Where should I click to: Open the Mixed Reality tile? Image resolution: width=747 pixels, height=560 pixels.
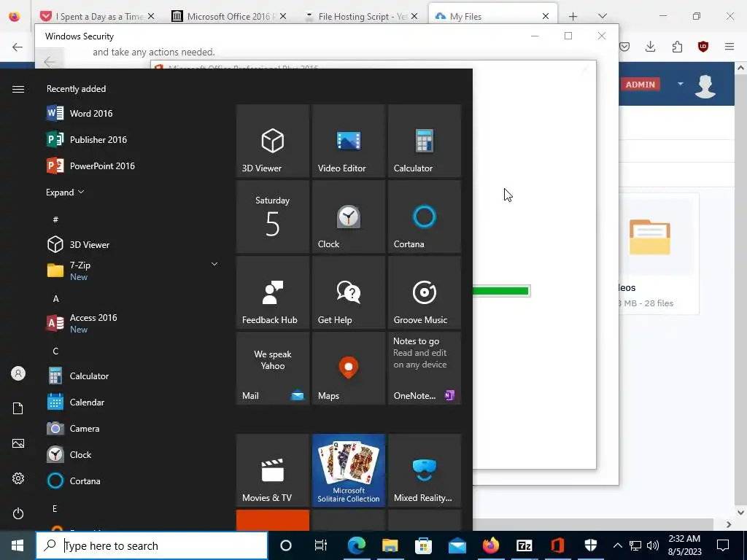424,470
